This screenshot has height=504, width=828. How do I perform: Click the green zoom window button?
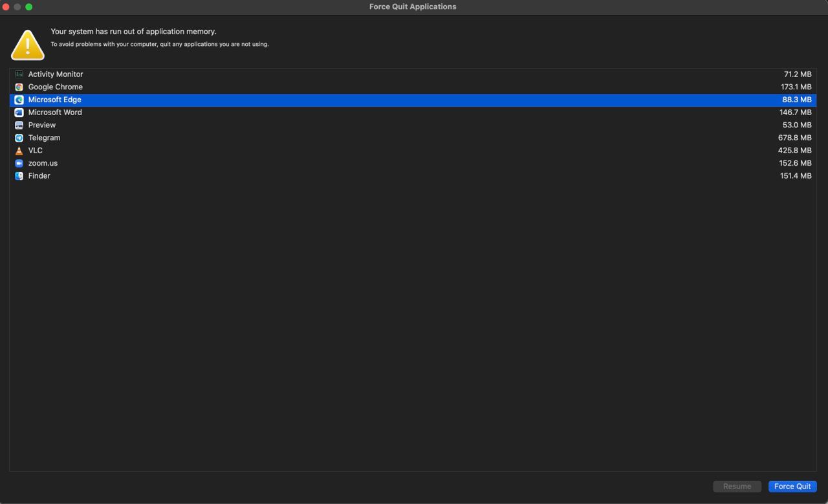(x=28, y=6)
